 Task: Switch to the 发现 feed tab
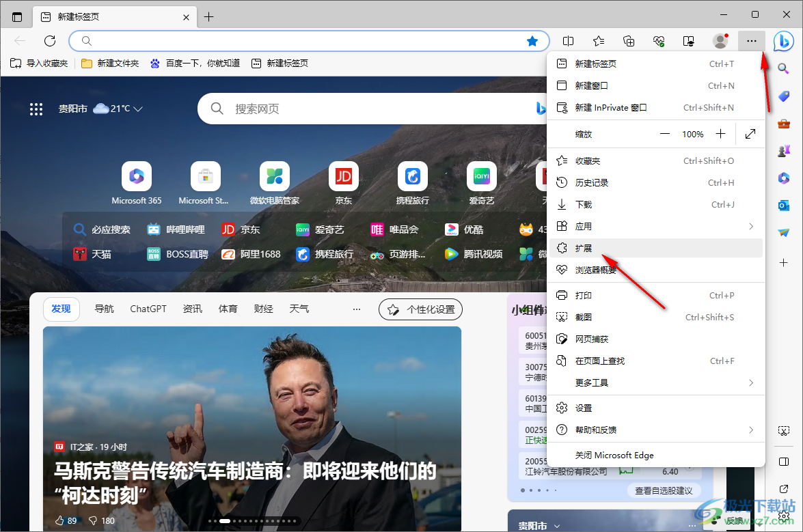61,309
